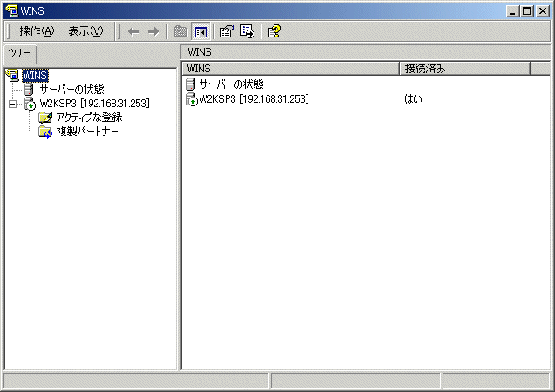The image size is (555, 392).
Task: Select サーバーの状態 in the tree
Action: pos(71,89)
